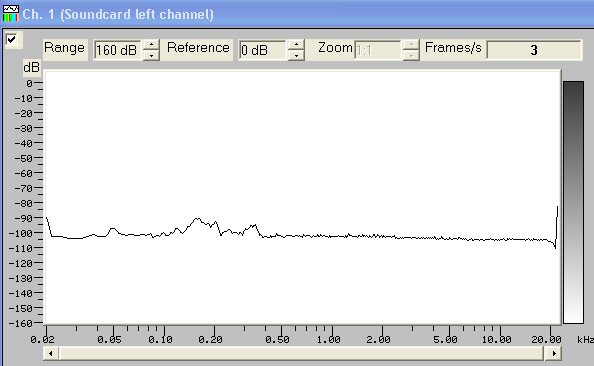Click the 0 dB Reference field
Viewport: 594px width, 366px height.
coord(263,50)
